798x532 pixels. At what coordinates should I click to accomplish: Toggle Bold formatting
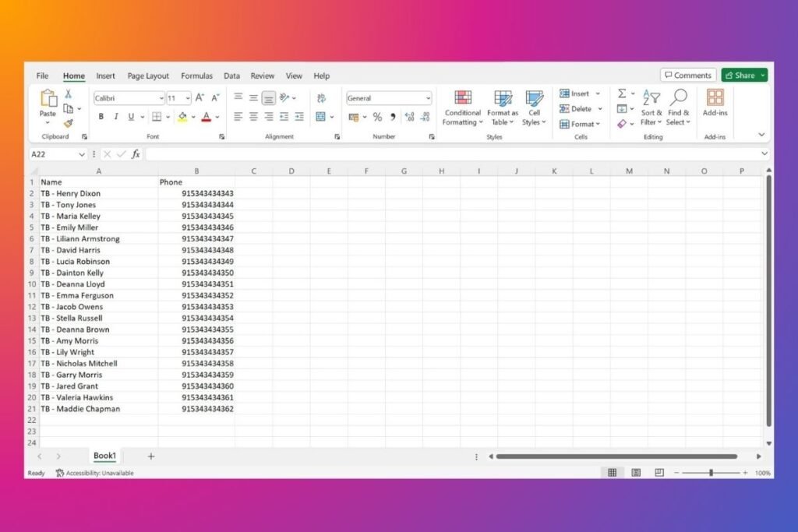101,117
